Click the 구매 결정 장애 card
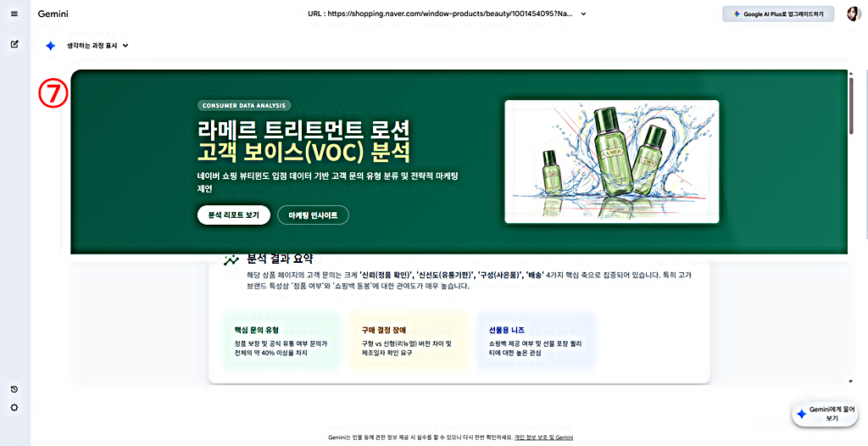The image size is (868, 446). [409, 341]
